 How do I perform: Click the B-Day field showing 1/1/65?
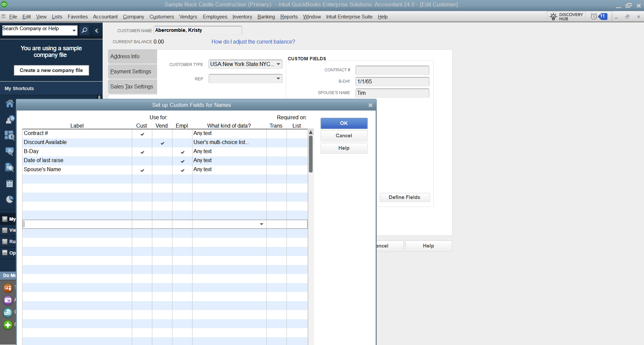point(392,81)
